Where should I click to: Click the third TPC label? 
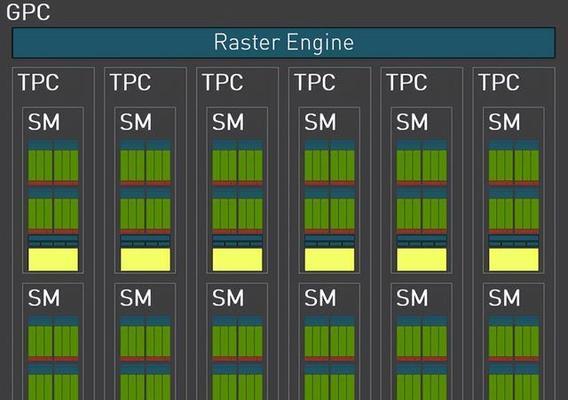click(x=222, y=82)
